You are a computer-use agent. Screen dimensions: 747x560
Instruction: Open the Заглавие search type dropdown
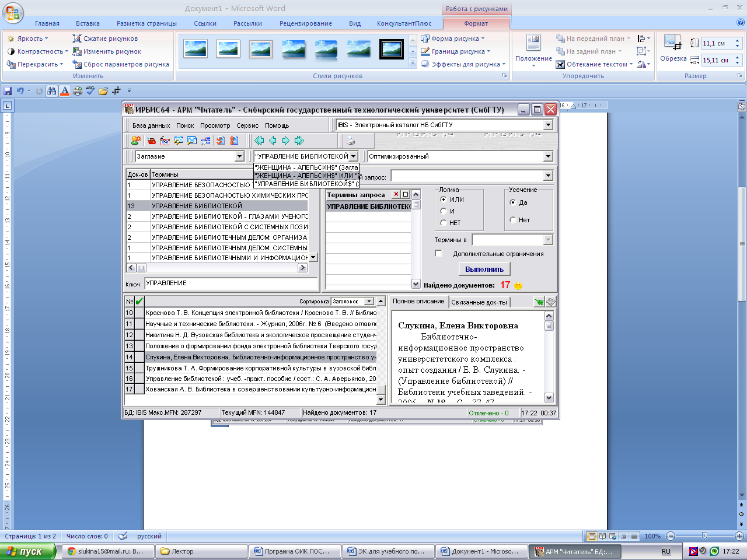click(239, 156)
